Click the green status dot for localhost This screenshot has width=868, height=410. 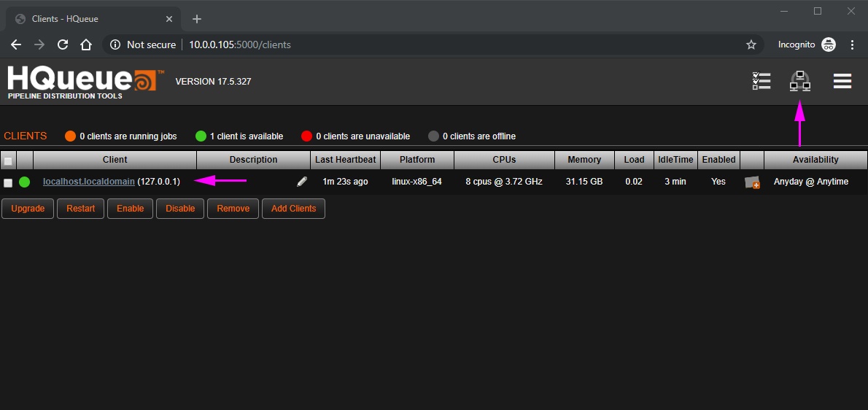click(x=24, y=182)
